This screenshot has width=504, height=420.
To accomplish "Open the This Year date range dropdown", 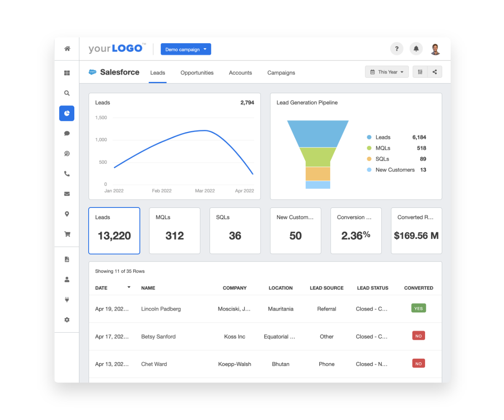I will pos(386,72).
